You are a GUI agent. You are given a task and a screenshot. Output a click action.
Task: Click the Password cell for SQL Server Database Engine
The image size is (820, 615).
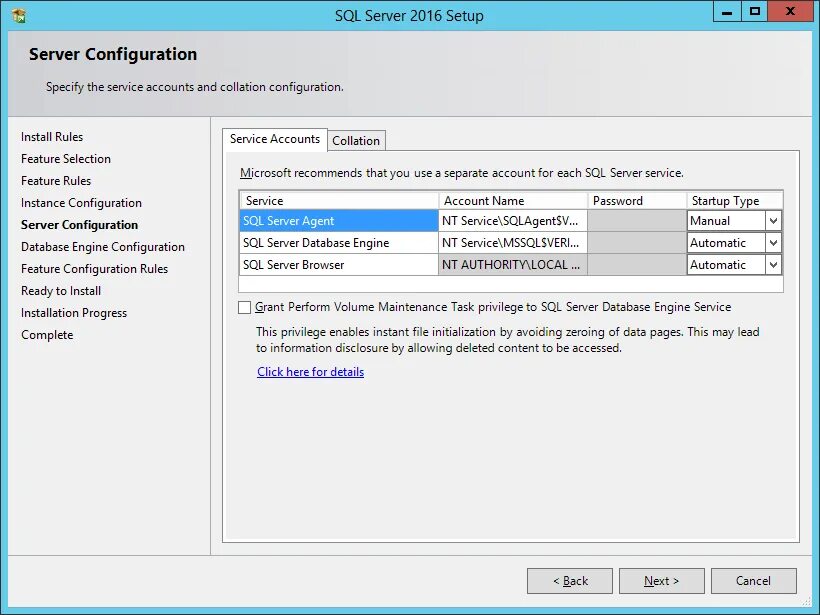tap(637, 243)
